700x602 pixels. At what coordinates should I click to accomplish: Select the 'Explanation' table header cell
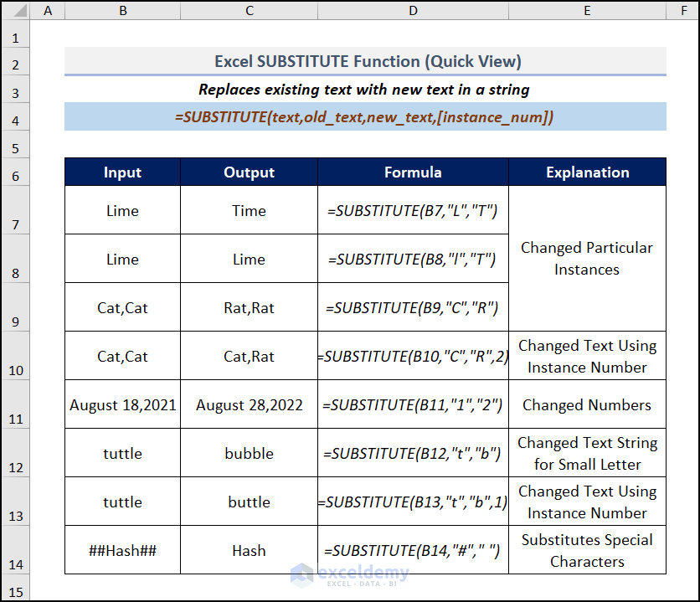(587, 172)
